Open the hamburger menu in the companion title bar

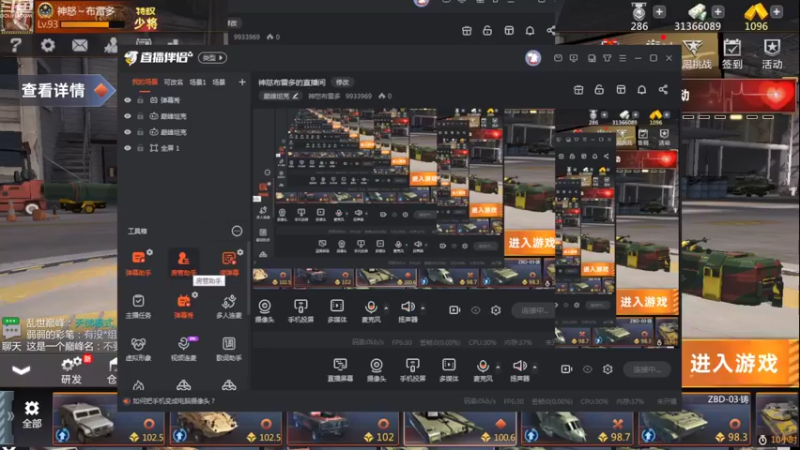click(x=622, y=58)
